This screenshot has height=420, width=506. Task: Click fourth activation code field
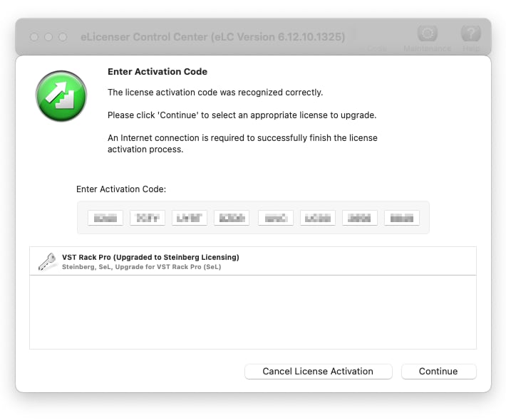click(x=232, y=219)
